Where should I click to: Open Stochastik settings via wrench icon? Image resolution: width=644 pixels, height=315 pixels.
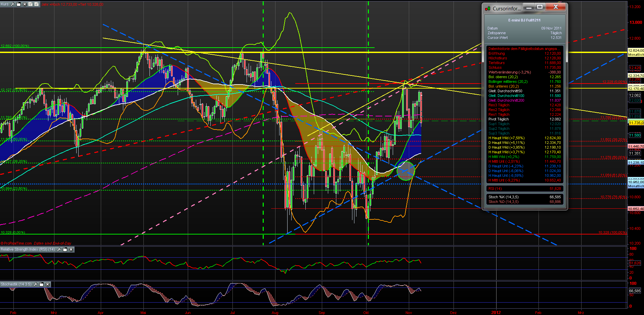[36, 284]
